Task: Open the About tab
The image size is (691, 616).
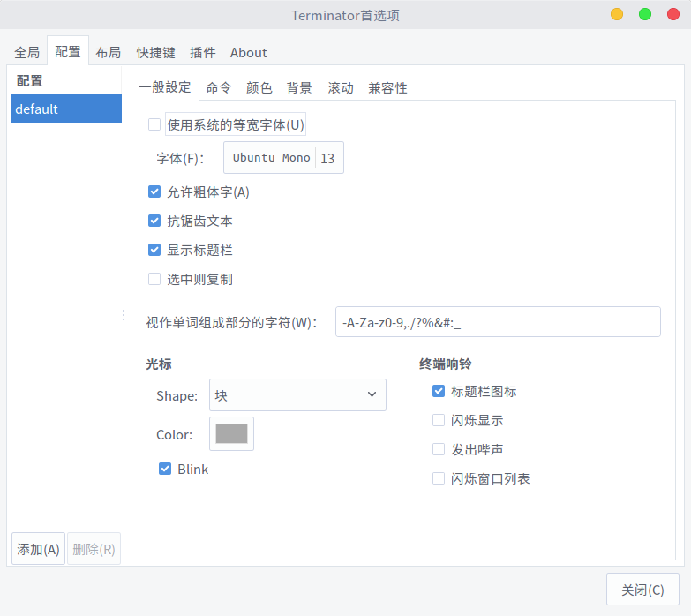Action: point(248,52)
